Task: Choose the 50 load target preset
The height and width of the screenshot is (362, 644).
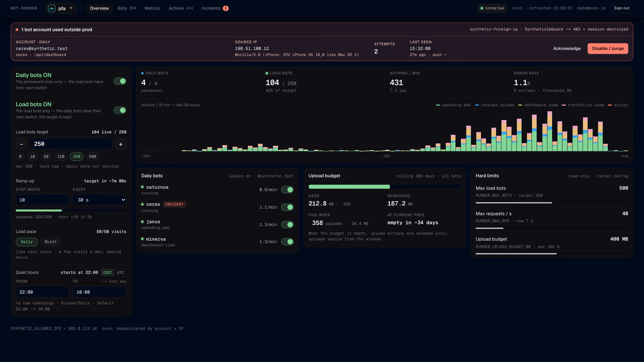Action: point(46,156)
